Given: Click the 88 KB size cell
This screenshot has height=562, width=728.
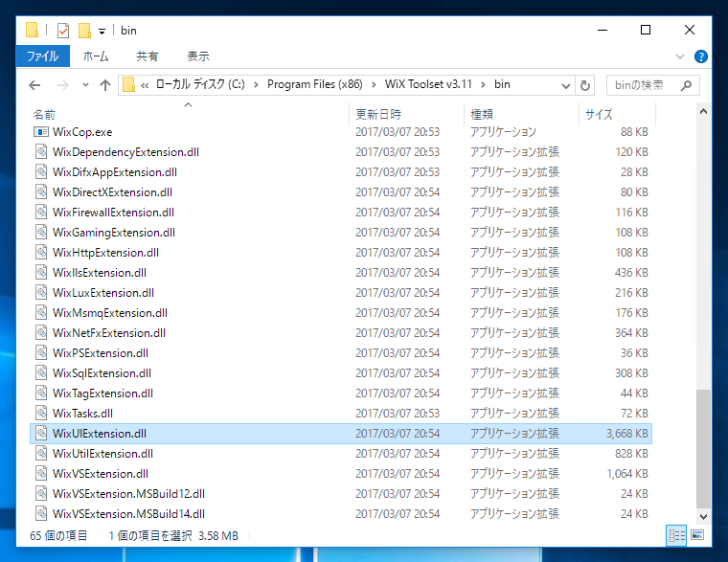Looking at the screenshot, I should coord(634,132).
